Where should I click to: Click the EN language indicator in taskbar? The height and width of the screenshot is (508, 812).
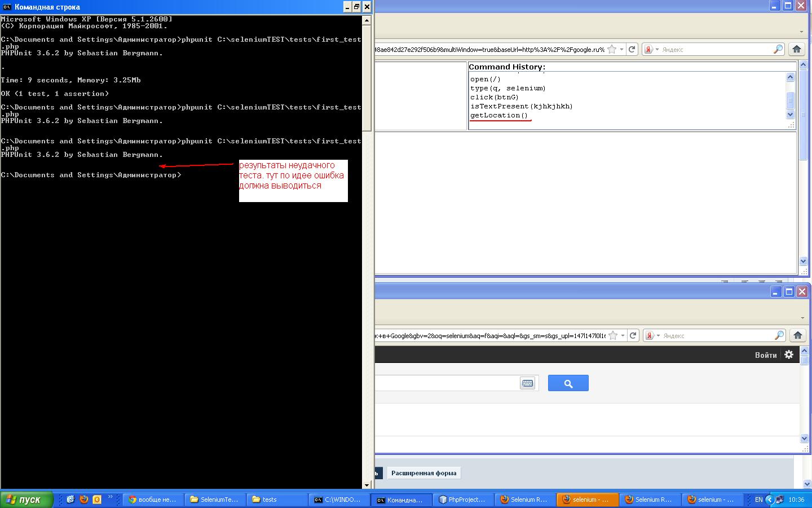click(x=758, y=500)
